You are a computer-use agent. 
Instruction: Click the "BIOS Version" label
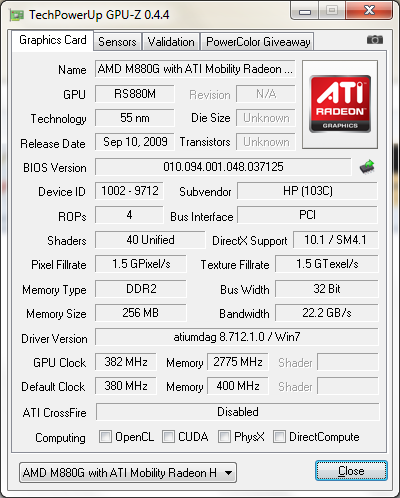pyautogui.click(x=55, y=168)
